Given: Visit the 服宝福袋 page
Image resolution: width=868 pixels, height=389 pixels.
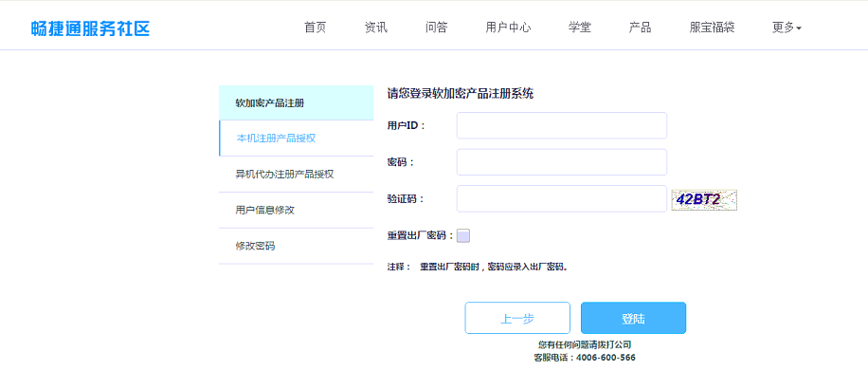Looking at the screenshot, I should (x=712, y=28).
